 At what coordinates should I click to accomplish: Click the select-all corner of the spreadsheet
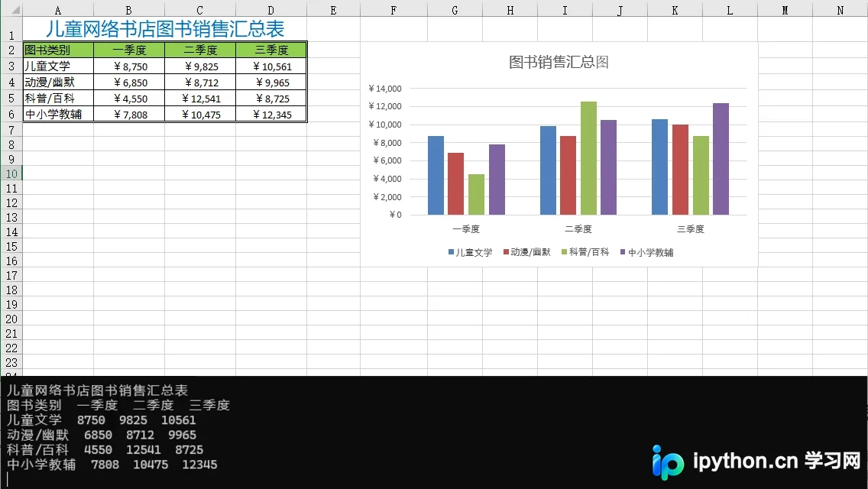[x=11, y=9]
